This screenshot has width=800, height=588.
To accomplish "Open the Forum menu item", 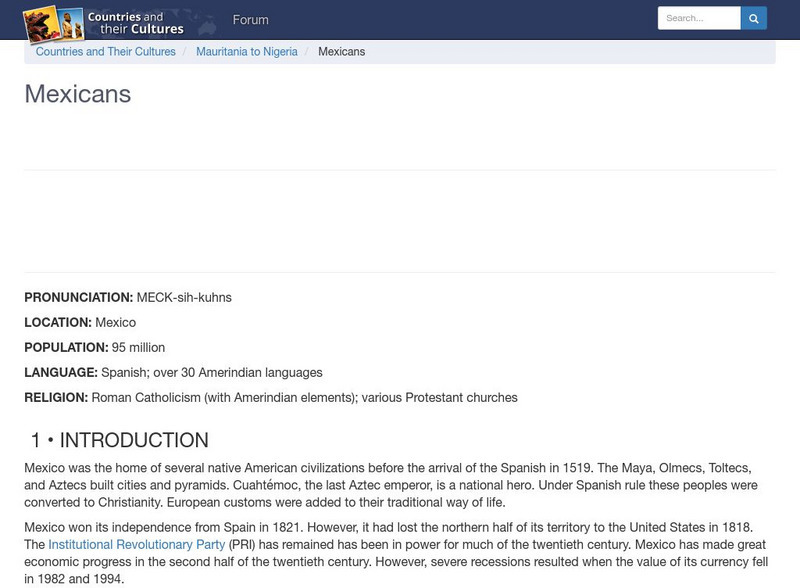I will pos(250,20).
